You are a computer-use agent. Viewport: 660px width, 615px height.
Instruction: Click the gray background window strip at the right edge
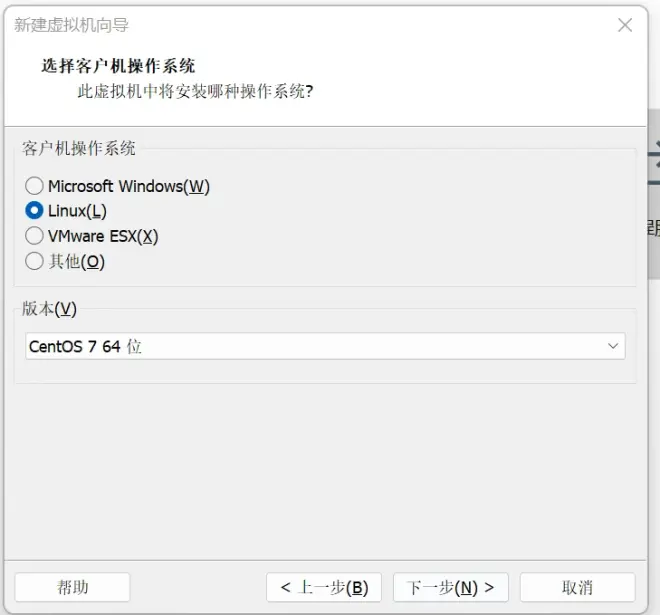[654, 194]
